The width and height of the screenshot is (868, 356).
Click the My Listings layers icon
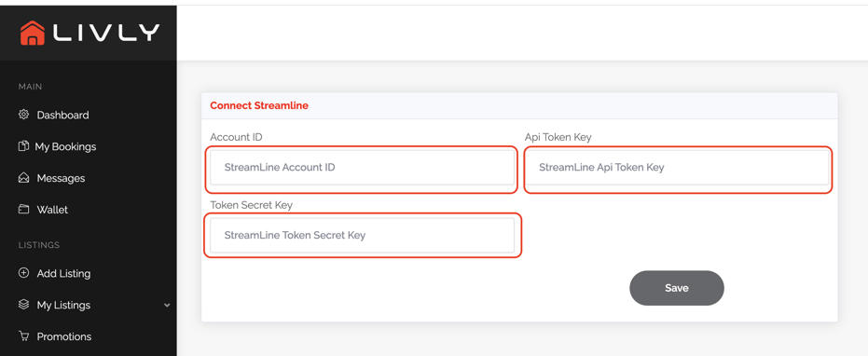(23, 305)
